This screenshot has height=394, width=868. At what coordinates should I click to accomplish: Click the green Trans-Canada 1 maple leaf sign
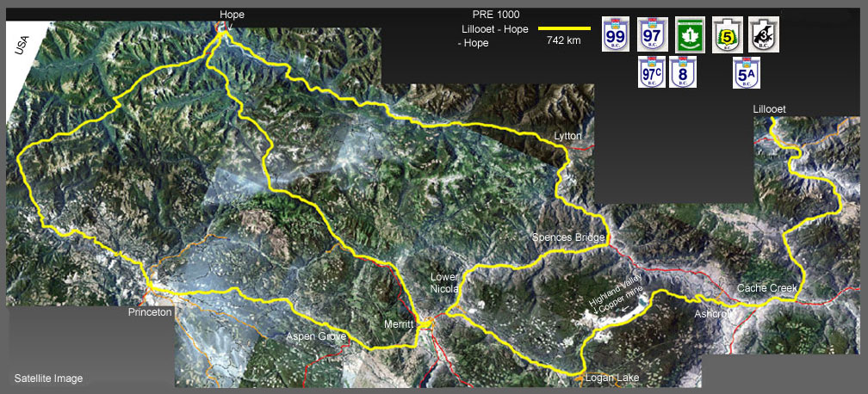click(688, 36)
